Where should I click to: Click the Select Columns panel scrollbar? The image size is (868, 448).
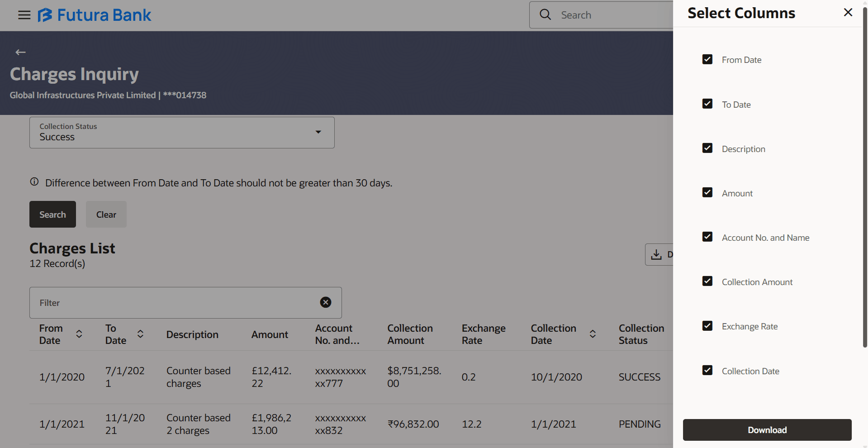point(865,176)
